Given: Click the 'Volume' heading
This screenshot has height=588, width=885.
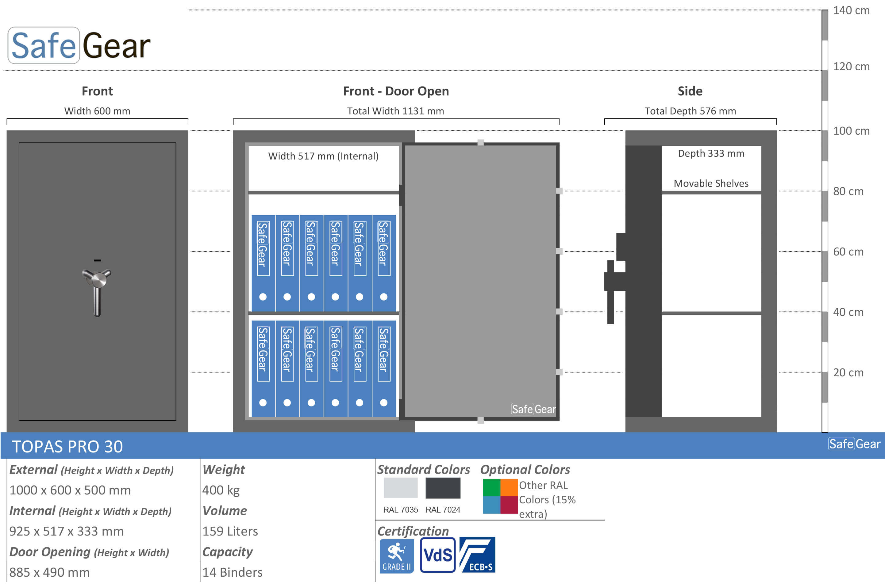Looking at the screenshot, I should tap(225, 511).
